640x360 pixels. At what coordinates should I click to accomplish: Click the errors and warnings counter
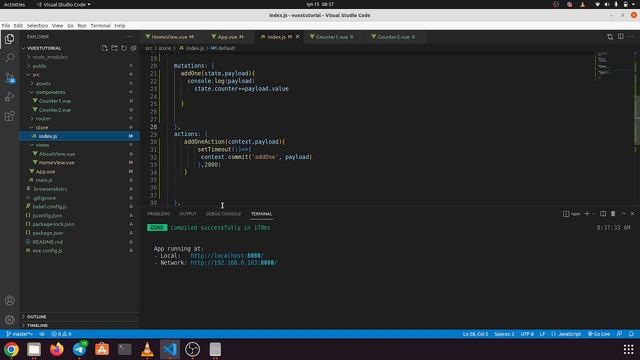[x=61, y=334]
